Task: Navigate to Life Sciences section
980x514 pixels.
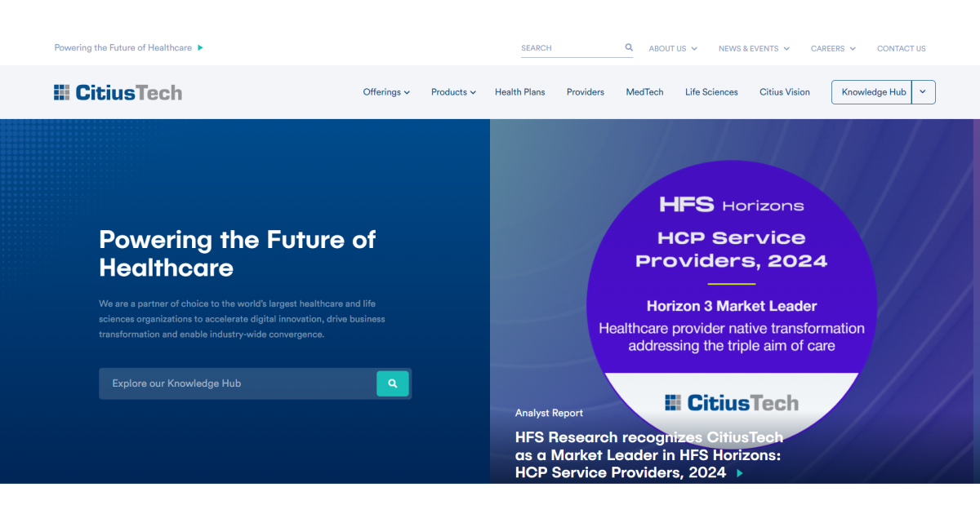Action: pyautogui.click(x=711, y=92)
